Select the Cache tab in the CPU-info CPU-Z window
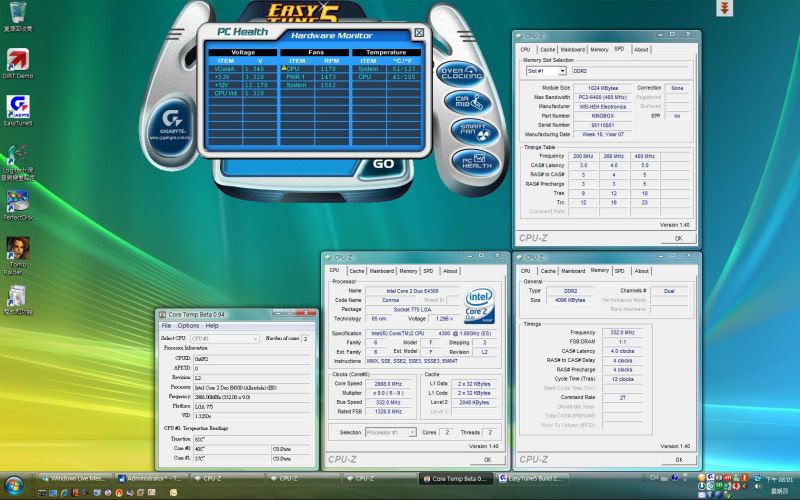The width and height of the screenshot is (800, 500). click(x=357, y=271)
